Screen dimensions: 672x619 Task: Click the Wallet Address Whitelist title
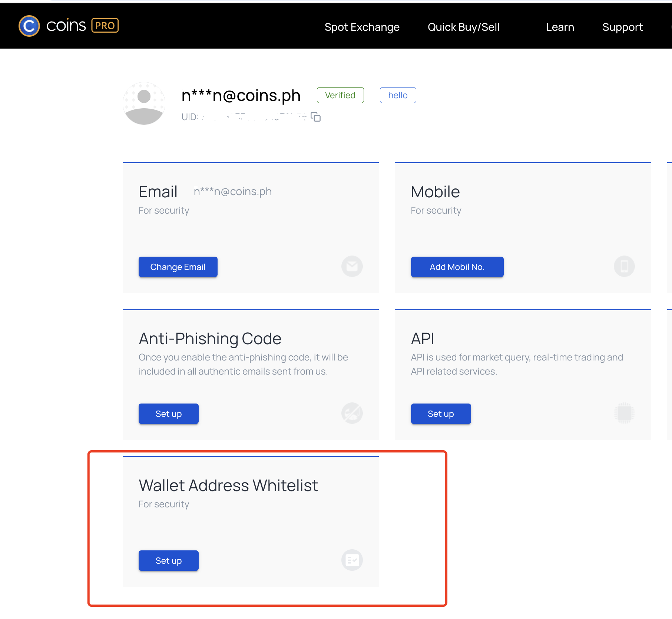pos(228,485)
